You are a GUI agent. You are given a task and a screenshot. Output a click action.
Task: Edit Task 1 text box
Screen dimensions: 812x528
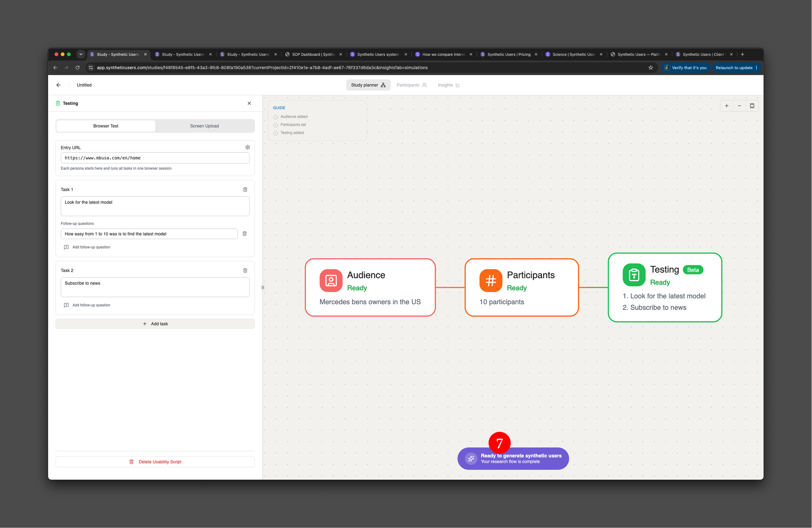click(155, 206)
